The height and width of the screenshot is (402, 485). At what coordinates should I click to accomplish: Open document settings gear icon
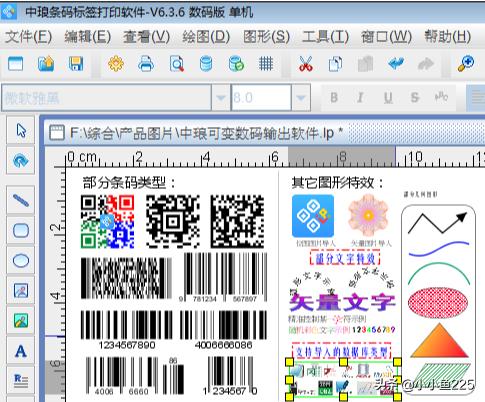point(116,64)
